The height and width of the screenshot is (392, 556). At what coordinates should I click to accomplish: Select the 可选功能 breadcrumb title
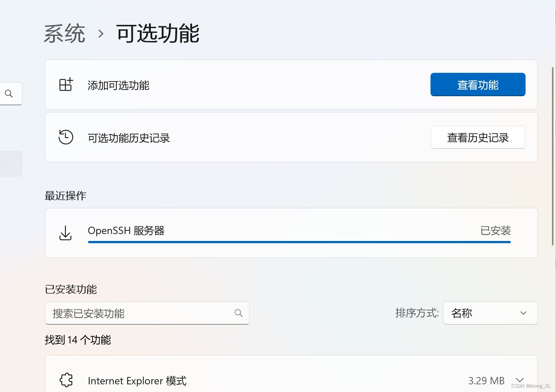tap(157, 33)
